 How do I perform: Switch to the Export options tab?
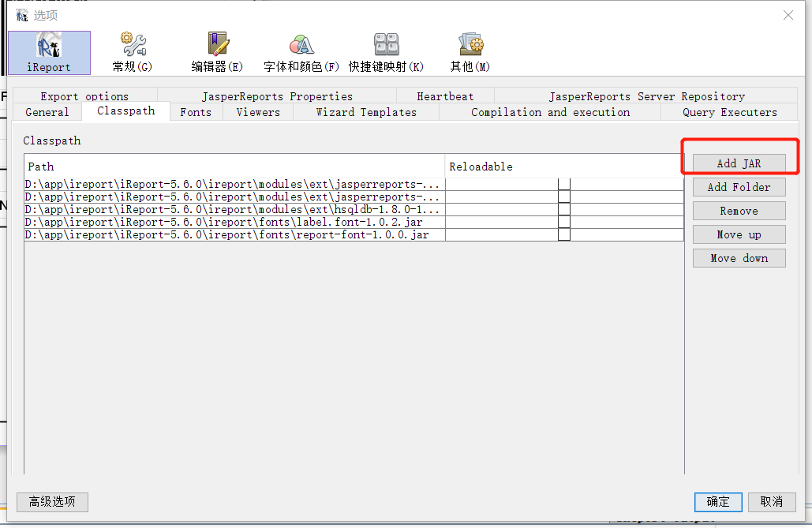pos(84,95)
